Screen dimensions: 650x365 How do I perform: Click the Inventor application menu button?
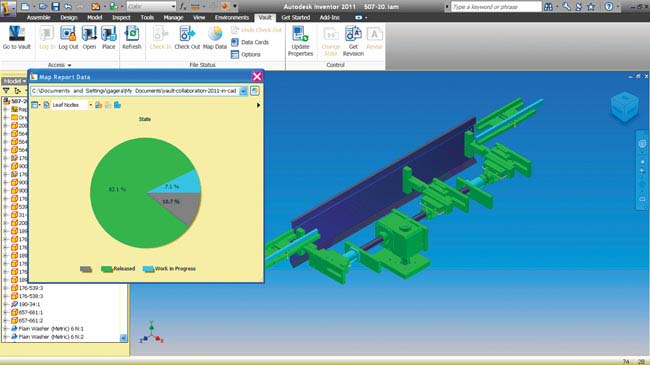(8, 8)
